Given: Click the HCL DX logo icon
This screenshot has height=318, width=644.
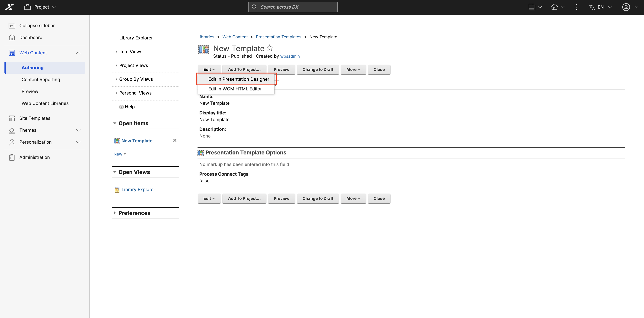Looking at the screenshot, I should [x=10, y=7].
